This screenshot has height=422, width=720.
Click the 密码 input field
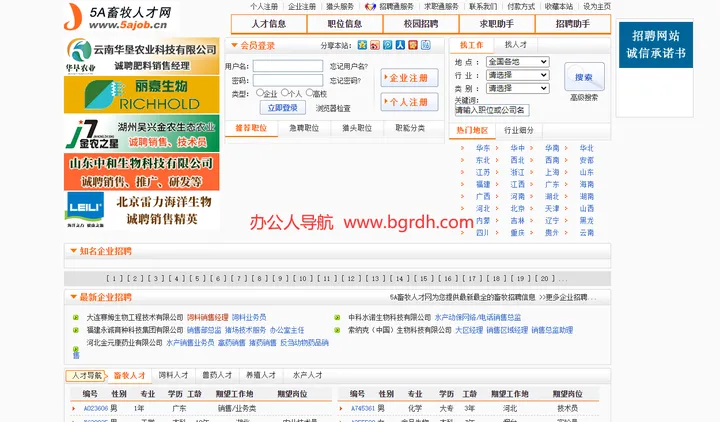tap(288, 80)
